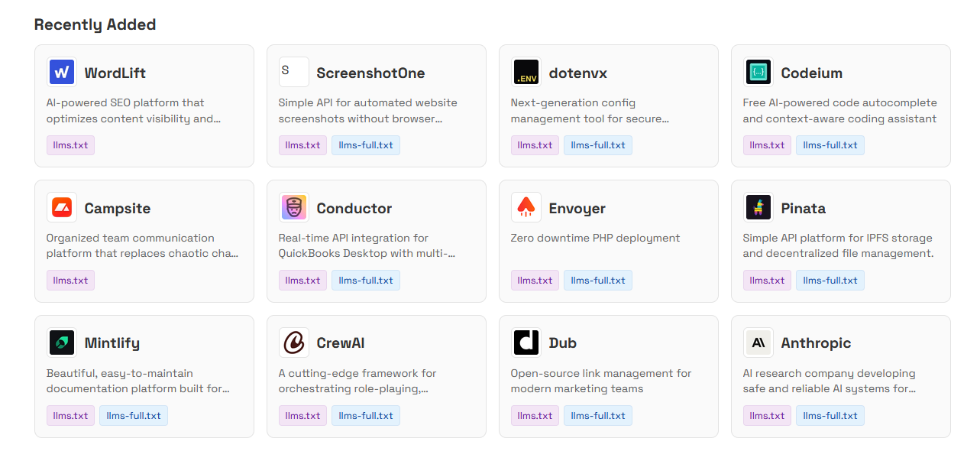Click the 'Recently Added' section heading
980x461 pixels.
pyautogui.click(x=95, y=24)
